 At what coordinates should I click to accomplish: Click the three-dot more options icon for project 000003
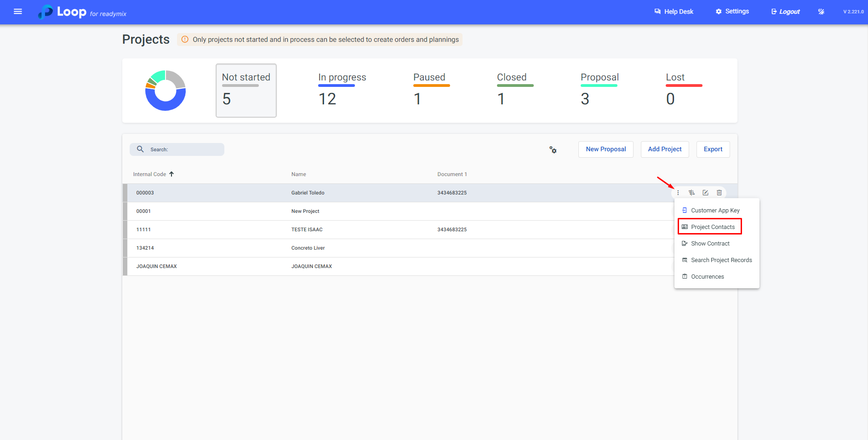pos(678,193)
